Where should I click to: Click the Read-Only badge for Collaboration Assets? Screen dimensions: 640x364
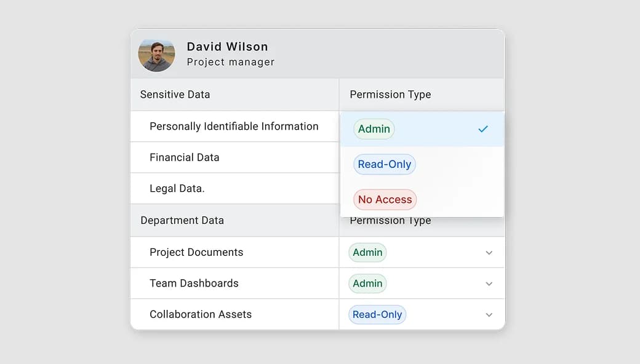point(377,314)
